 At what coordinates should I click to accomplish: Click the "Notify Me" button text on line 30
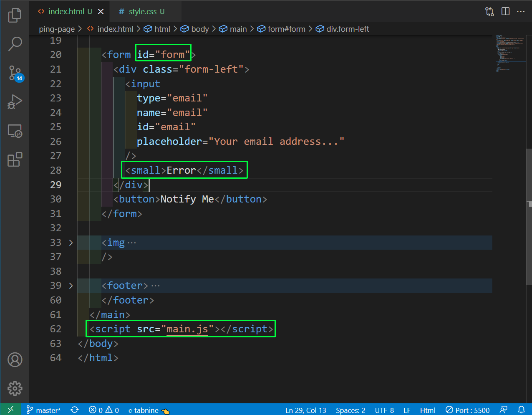pos(187,199)
